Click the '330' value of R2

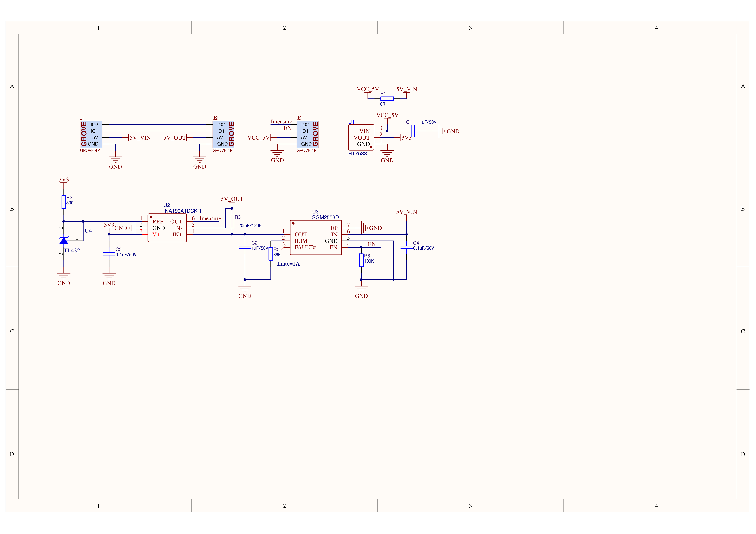[x=70, y=203]
